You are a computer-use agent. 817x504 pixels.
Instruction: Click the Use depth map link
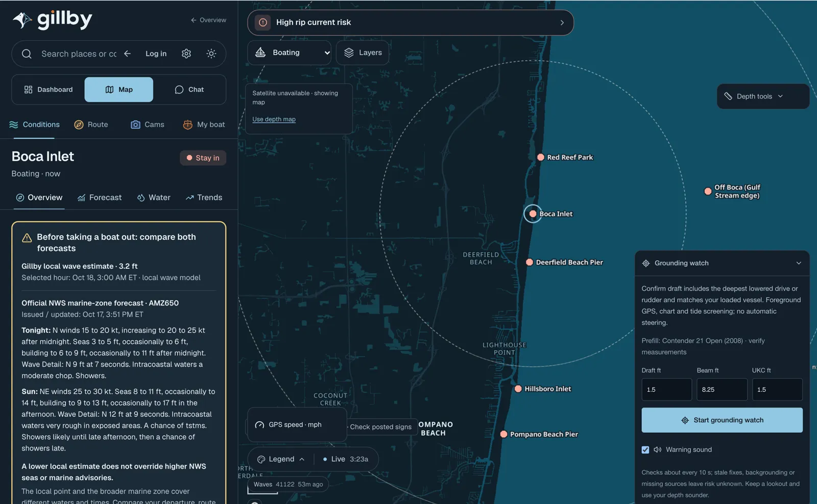pos(274,119)
